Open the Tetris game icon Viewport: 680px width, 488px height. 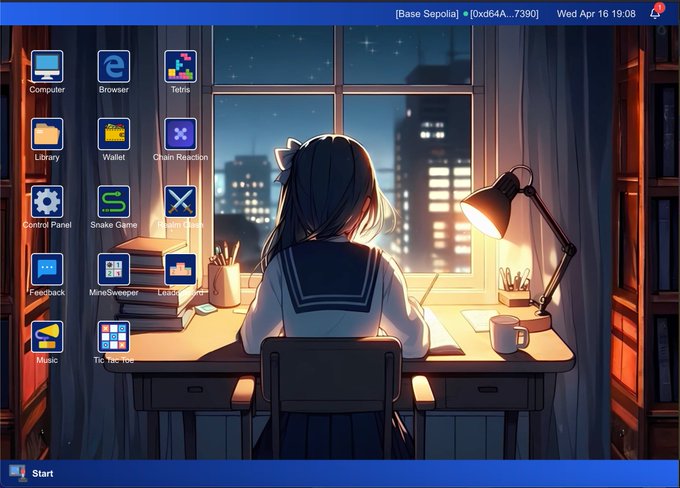tap(180, 67)
